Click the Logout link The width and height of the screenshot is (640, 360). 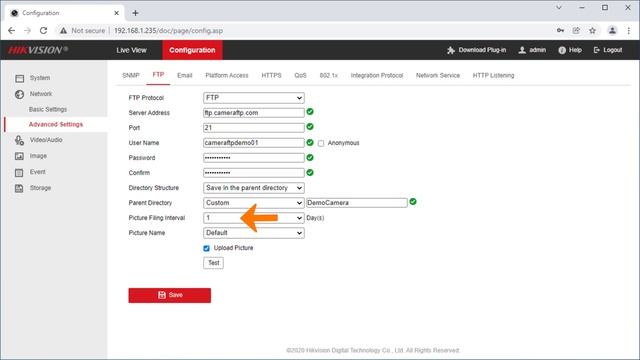tap(613, 50)
